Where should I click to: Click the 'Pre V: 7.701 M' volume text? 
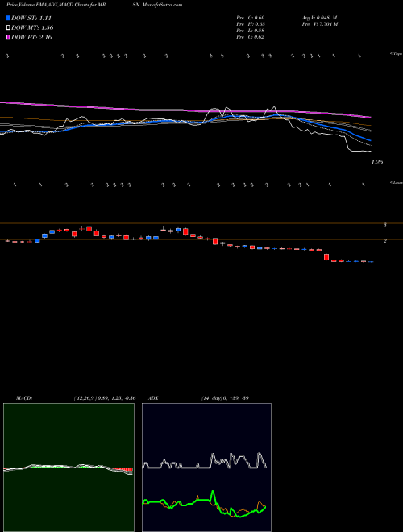(320, 24)
